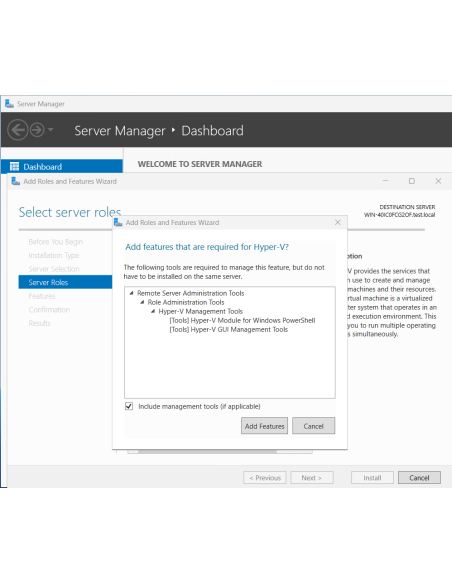Screen dimensions: 452x584
Task: Maximize the outer Add Roles wizard window
Action: pyautogui.click(x=412, y=181)
